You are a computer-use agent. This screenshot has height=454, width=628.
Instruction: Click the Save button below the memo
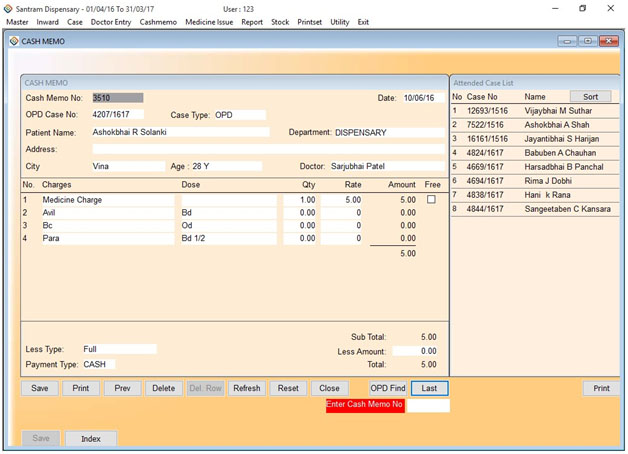[40, 388]
